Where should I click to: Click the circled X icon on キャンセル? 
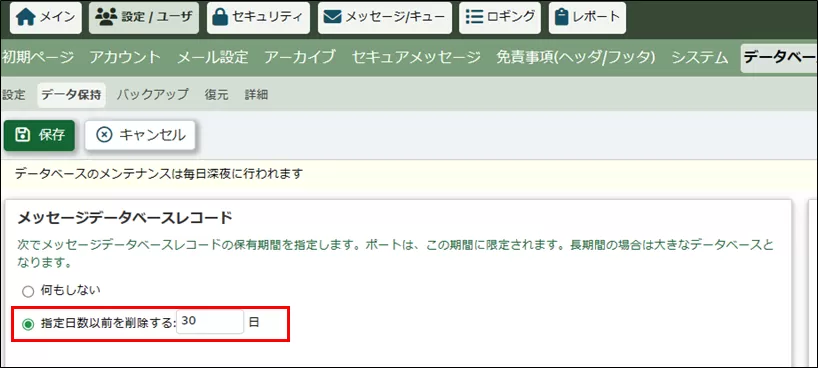[x=104, y=135]
